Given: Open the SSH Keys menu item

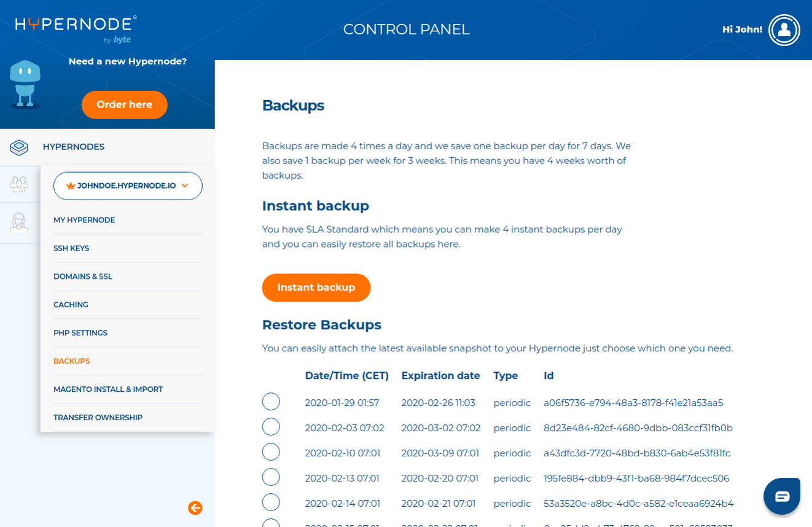Looking at the screenshot, I should (x=71, y=248).
